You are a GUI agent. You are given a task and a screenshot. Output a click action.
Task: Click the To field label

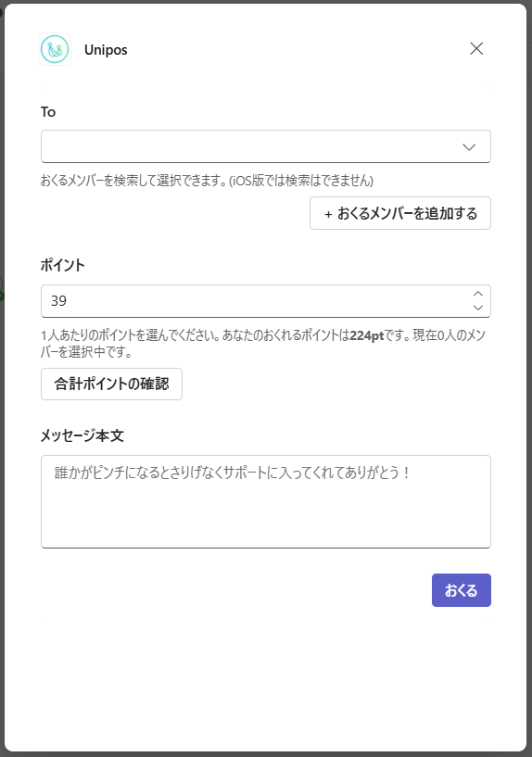(48, 111)
